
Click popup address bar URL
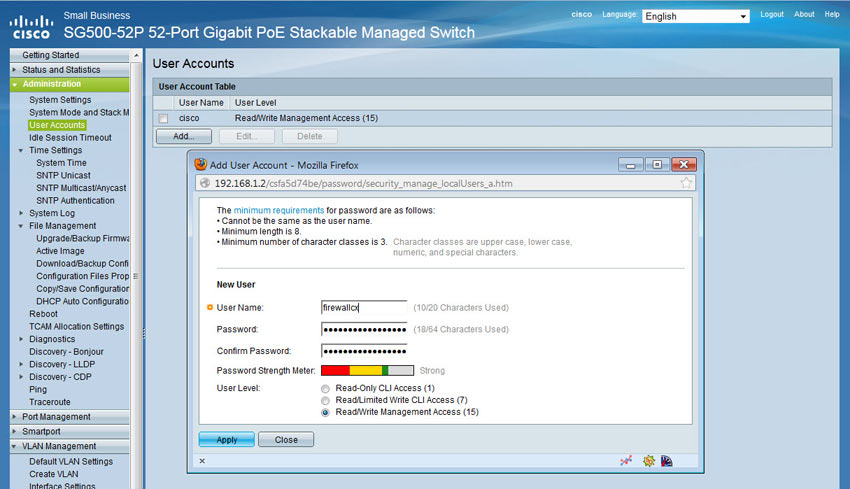(363, 183)
